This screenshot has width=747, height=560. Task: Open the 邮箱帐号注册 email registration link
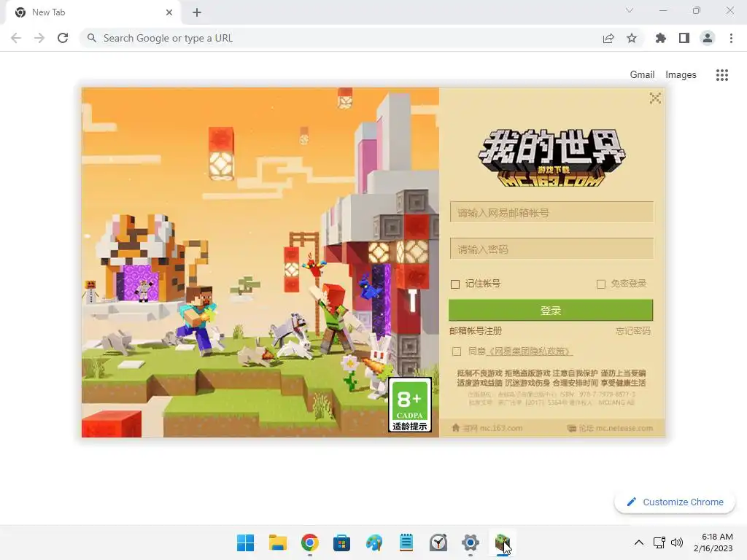coord(476,331)
